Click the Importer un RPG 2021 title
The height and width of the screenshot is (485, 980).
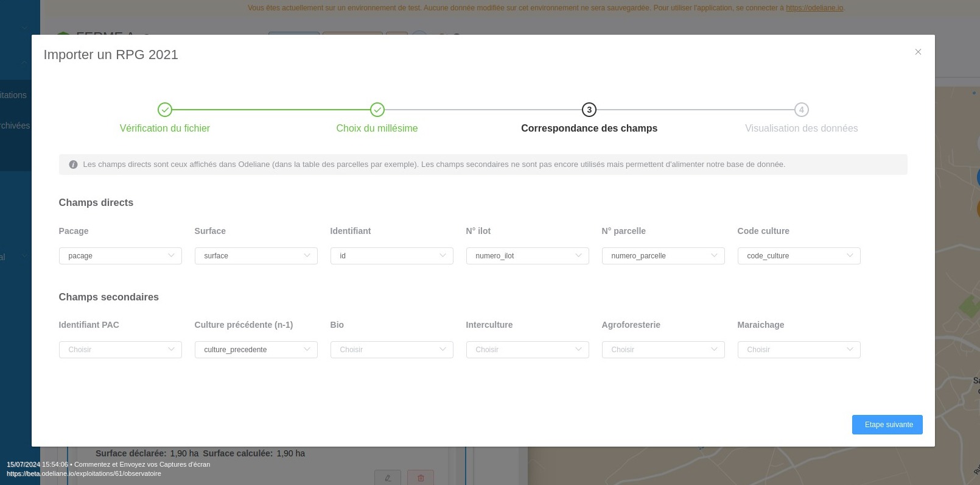[x=111, y=55]
